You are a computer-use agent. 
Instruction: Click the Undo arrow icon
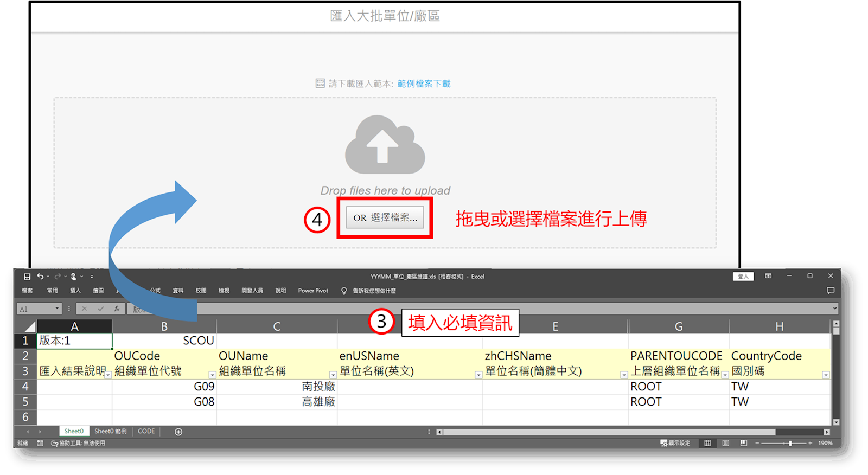40,277
